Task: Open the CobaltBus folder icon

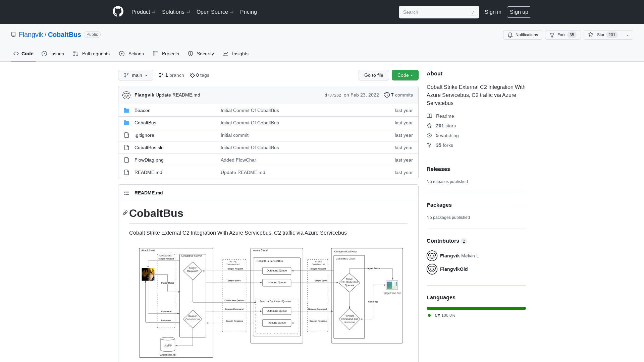Action: pos(126,123)
